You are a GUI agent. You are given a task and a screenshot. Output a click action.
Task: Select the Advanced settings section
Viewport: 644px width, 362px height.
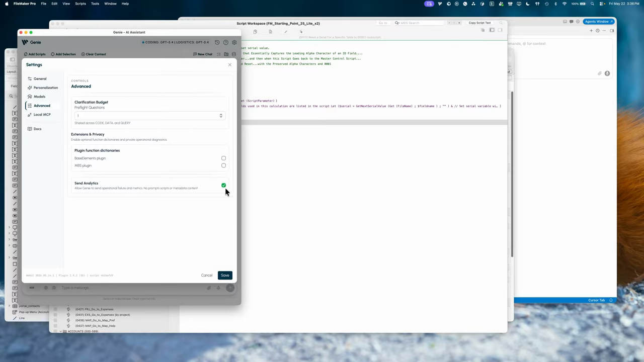coord(42,106)
